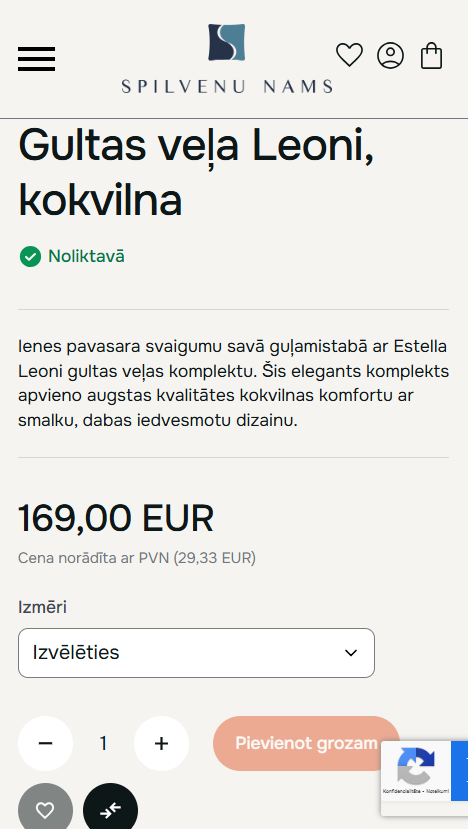
Task: Open the shopping bag cart icon
Action: [x=432, y=56]
